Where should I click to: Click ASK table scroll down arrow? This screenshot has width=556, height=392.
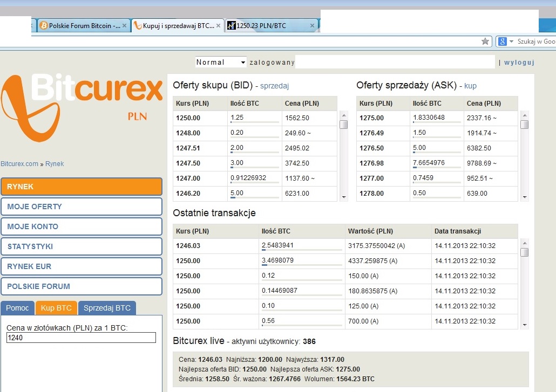tap(525, 197)
